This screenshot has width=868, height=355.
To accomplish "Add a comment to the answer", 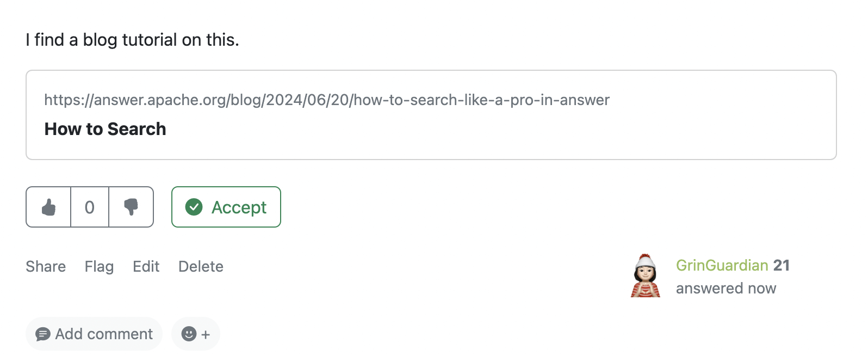I will pos(94,334).
